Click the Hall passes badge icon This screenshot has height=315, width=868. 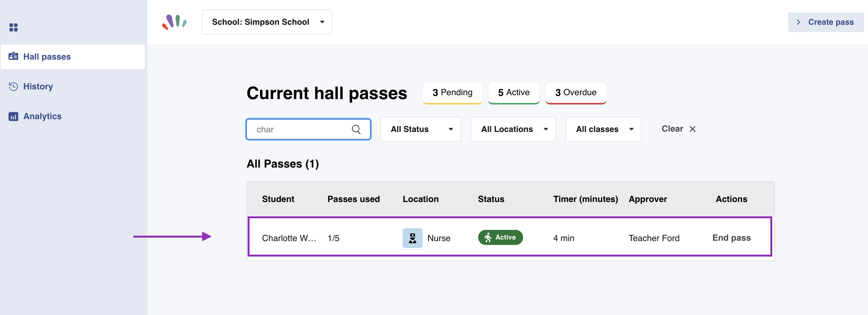[x=14, y=56]
